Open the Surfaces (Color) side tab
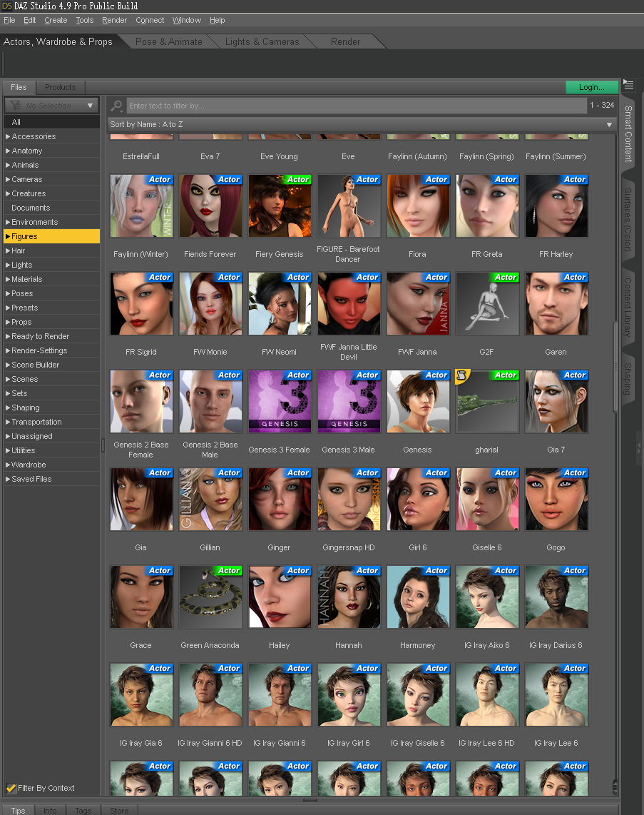Screen dimensions: 644x815 [x=628, y=219]
